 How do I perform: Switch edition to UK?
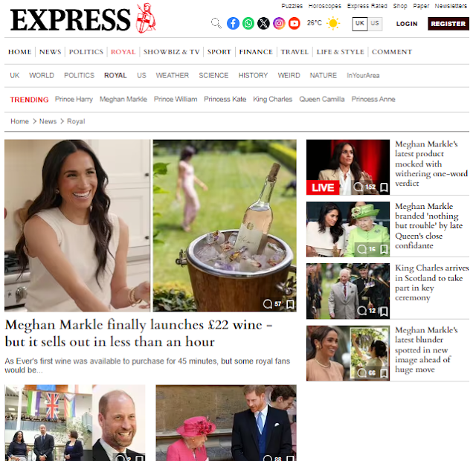click(x=360, y=24)
